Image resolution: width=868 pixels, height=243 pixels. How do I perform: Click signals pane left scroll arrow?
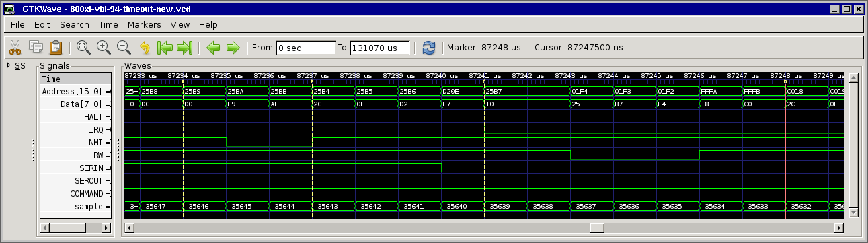[x=45, y=228]
